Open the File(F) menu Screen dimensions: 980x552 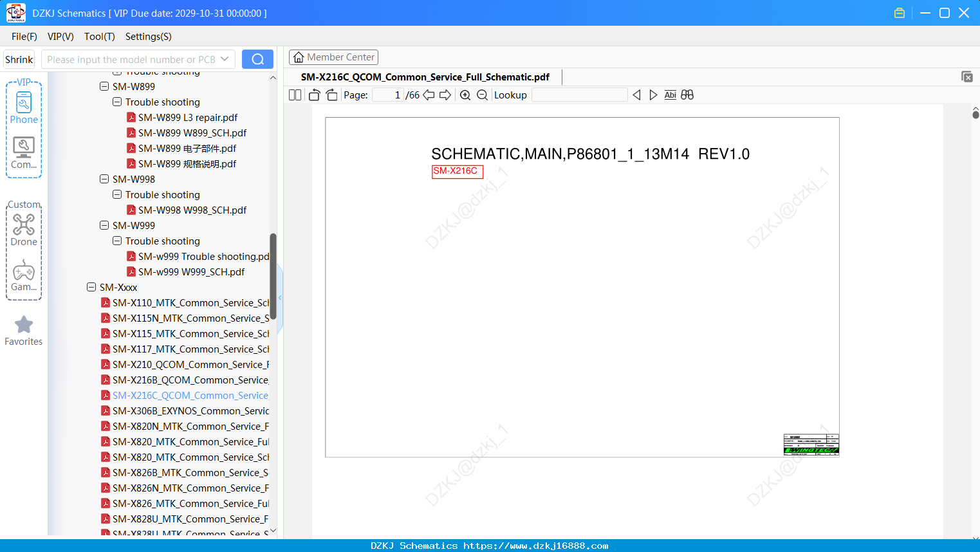(x=24, y=37)
